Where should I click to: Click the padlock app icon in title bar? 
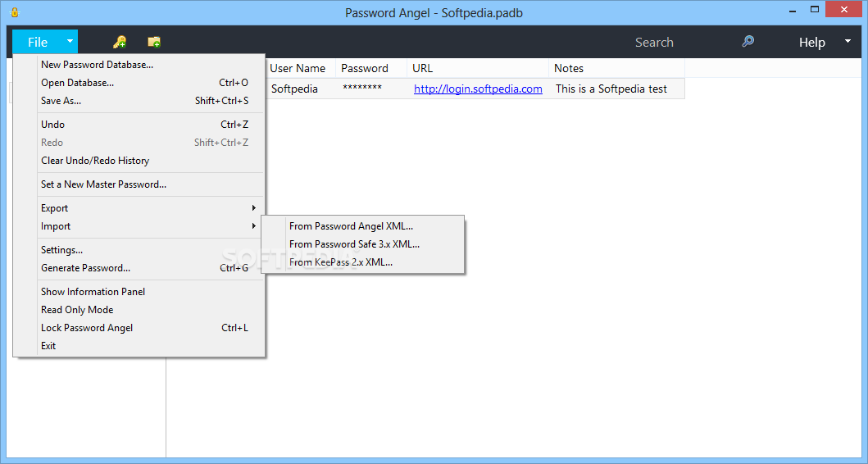15,12
